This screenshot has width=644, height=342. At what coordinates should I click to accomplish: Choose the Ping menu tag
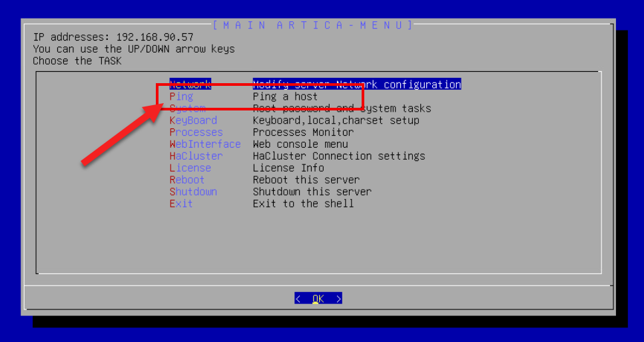click(181, 96)
